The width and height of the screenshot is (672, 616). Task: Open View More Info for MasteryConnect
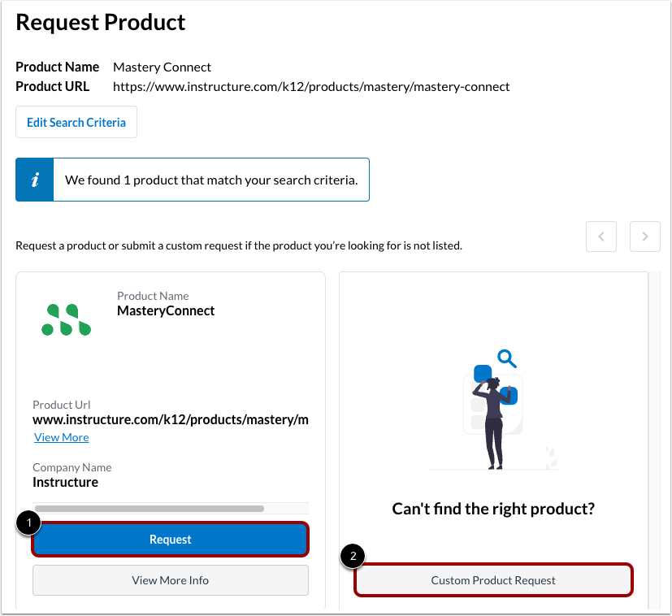170,579
